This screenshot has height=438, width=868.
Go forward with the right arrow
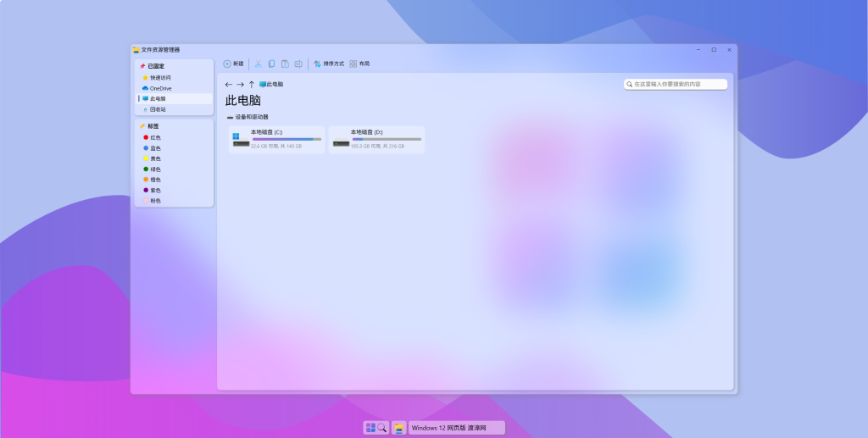tap(240, 84)
